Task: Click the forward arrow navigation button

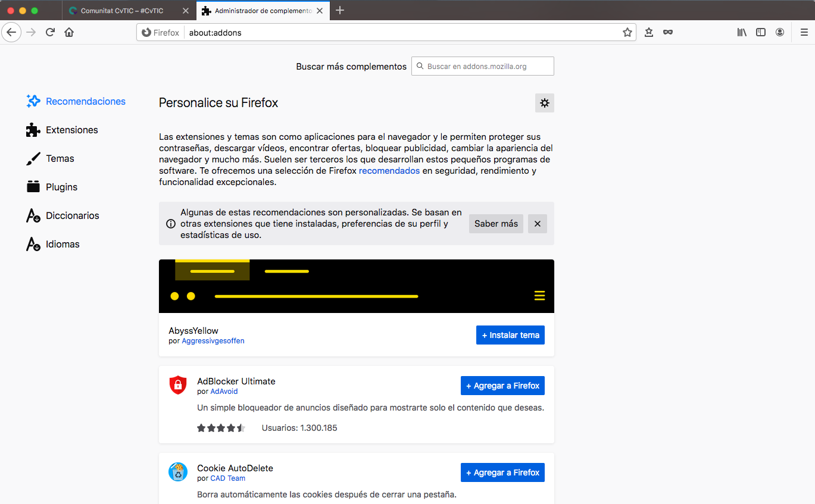Action: [x=32, y=32]
